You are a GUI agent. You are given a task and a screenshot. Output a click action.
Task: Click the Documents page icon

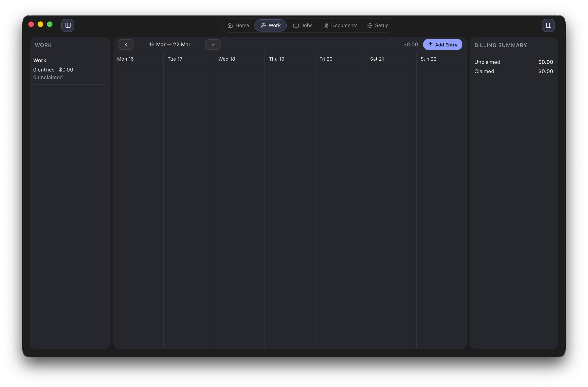tap(326, 25)
